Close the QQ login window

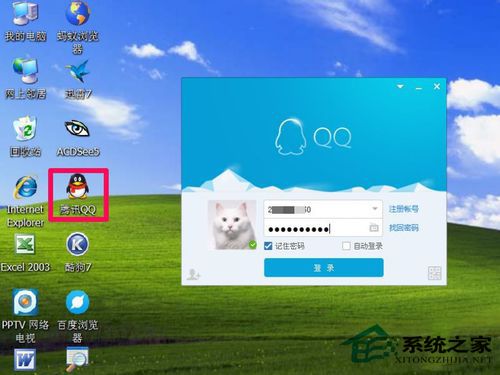coord(437,86)
